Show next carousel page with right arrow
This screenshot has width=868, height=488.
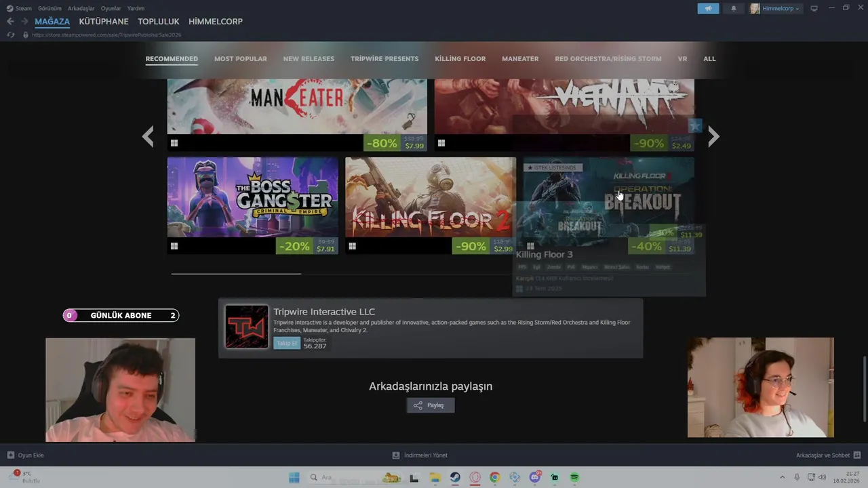(713, 137)
